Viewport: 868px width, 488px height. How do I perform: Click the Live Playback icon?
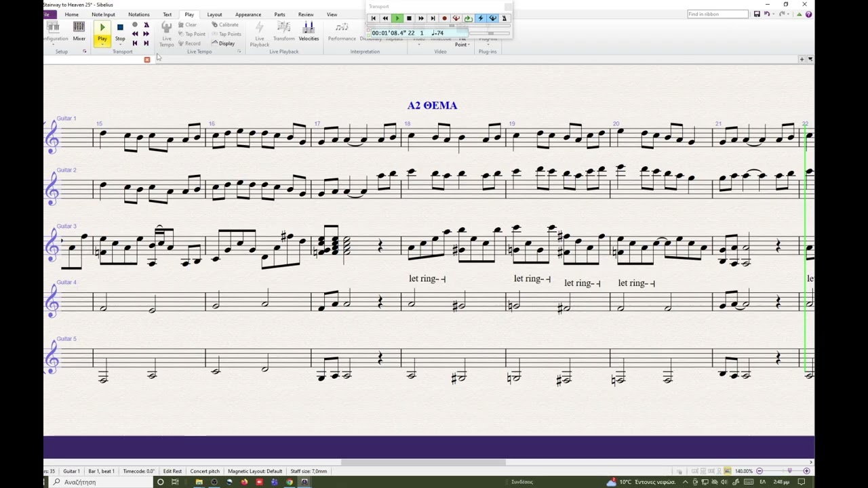(x=259, y=33)
